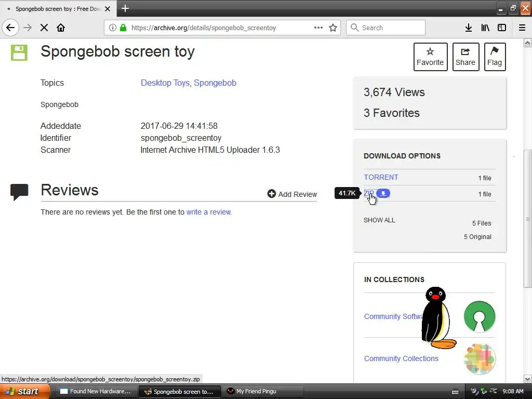Close the Spongebob screen toy tab

point(108,9)
